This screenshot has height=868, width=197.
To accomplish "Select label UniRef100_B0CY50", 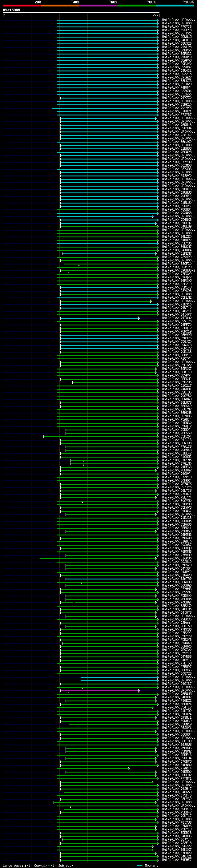I will coord(177,501).
